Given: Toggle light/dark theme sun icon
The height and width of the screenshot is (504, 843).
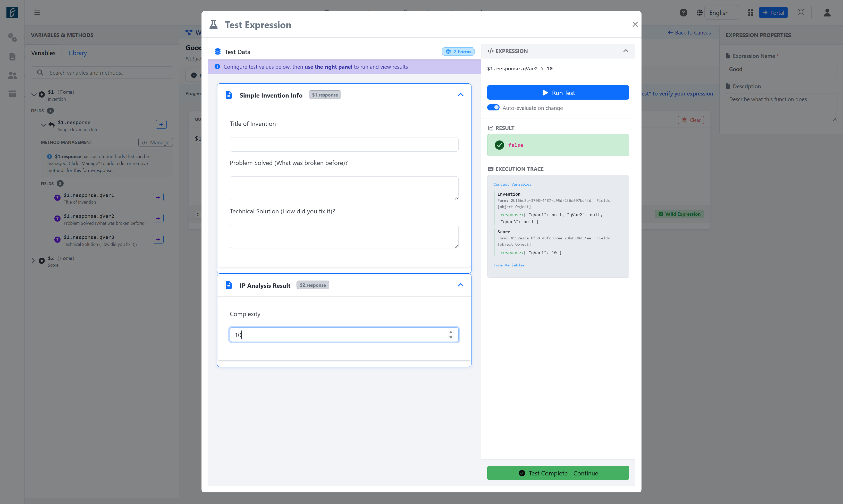Looking at the screenshot, I should (x=801, y=12).
